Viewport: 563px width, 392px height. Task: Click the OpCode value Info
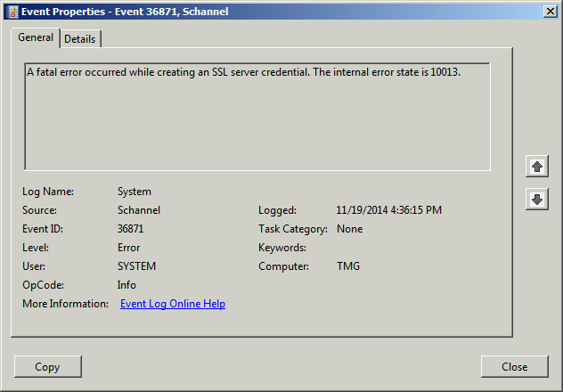tap(126, 285)
